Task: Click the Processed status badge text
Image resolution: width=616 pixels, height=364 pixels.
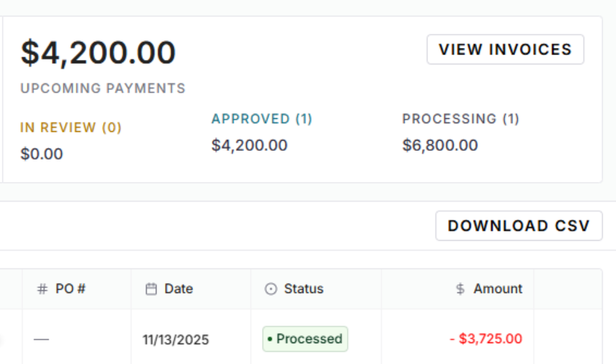Action: coord(309,339)
